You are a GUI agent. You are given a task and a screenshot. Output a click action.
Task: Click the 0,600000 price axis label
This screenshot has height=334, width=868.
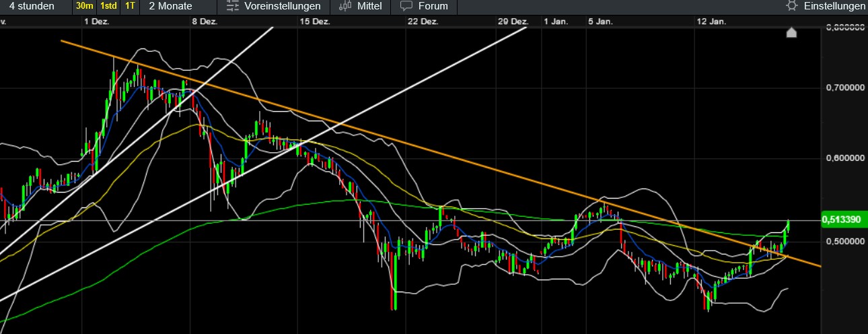844,158
